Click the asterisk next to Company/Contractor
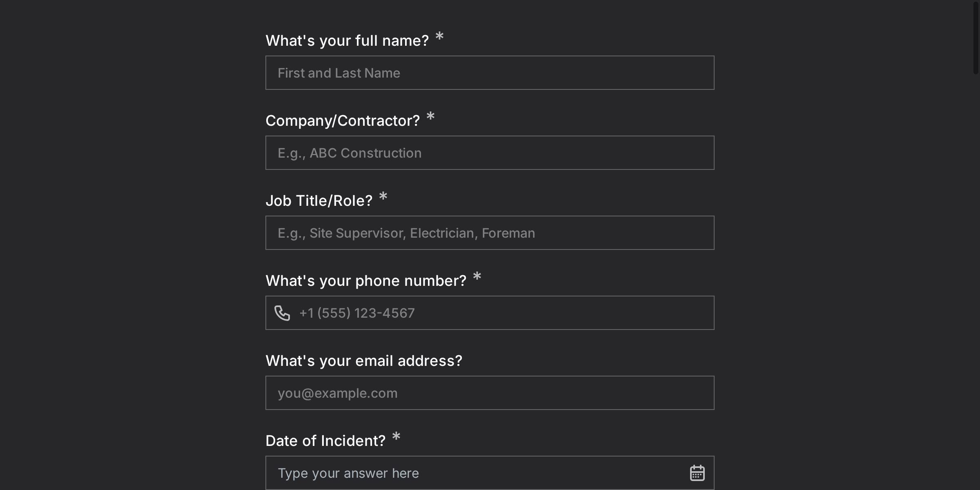This screenshot has width=980, height=490. point(430,117)
